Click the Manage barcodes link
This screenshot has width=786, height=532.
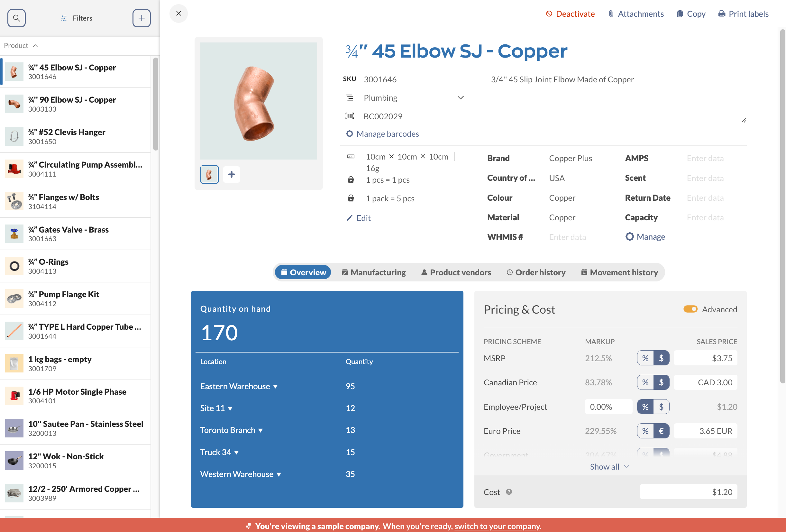click(387, 134)
